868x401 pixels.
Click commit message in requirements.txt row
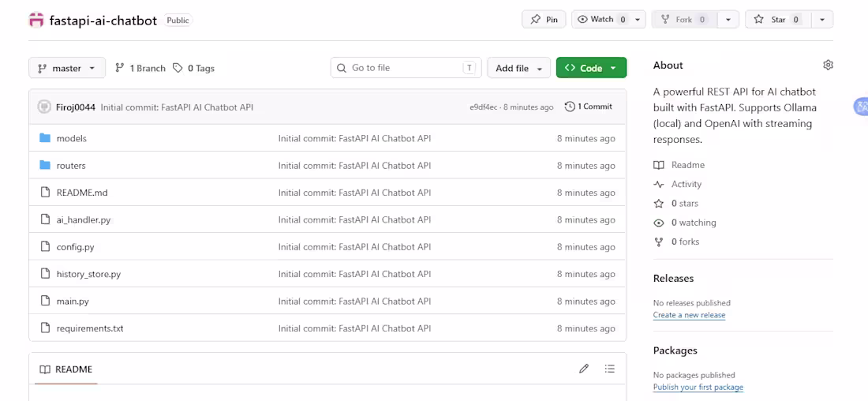click(354, 328)
